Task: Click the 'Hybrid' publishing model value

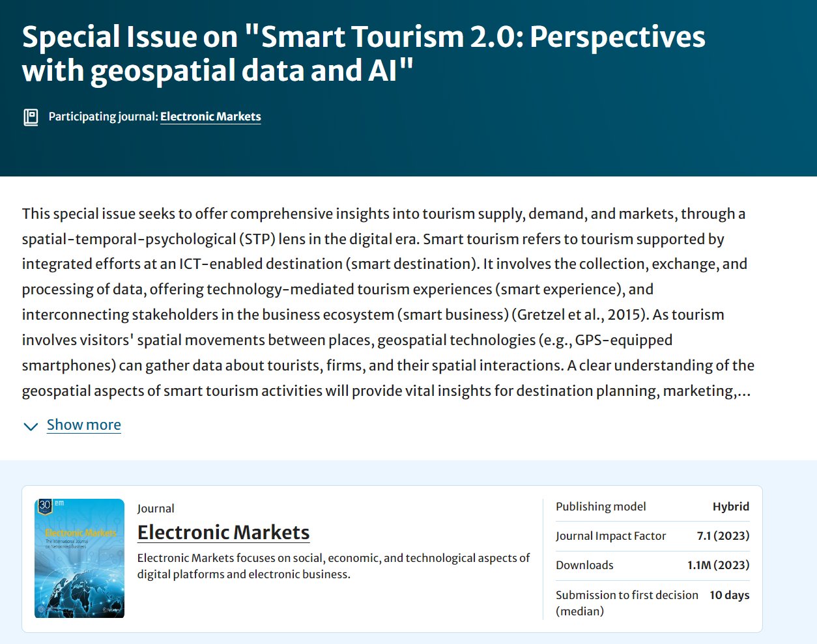Action: [731, 507]
